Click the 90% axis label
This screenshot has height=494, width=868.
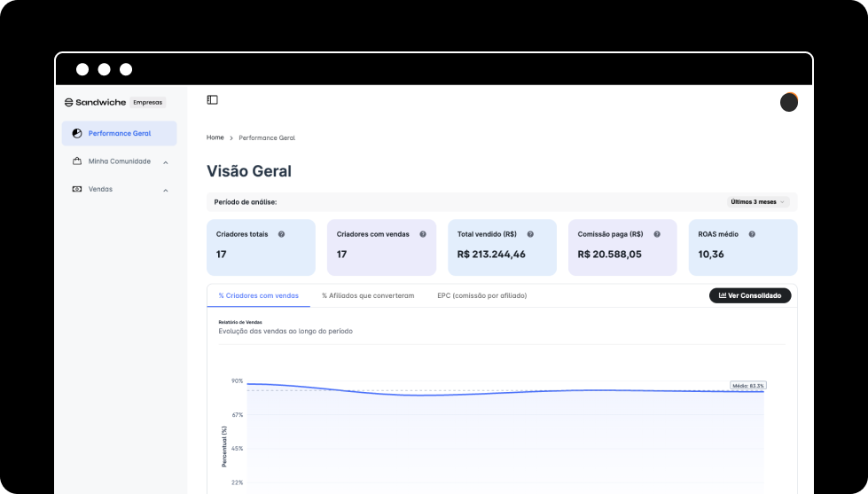(x=237, y=381)
